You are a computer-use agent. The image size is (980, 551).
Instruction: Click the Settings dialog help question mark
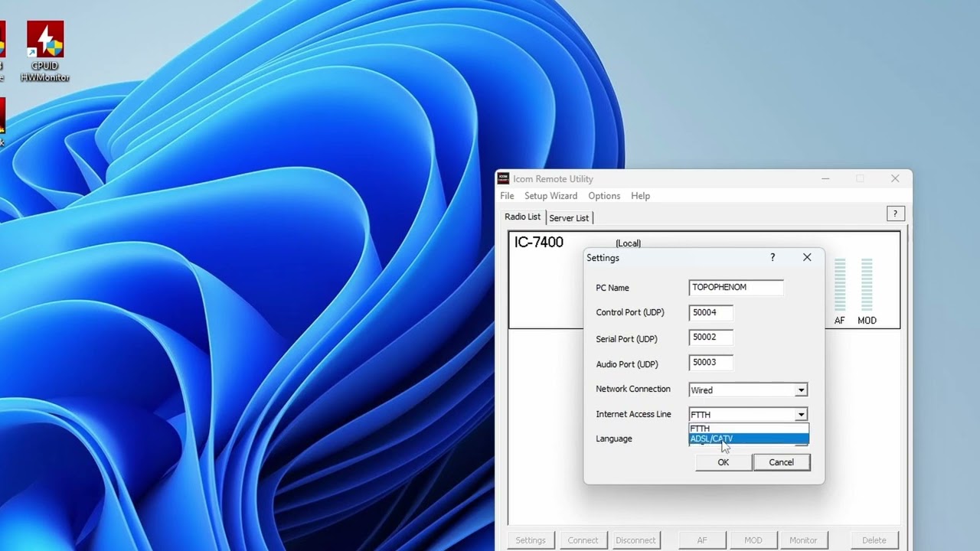[773, 258]
